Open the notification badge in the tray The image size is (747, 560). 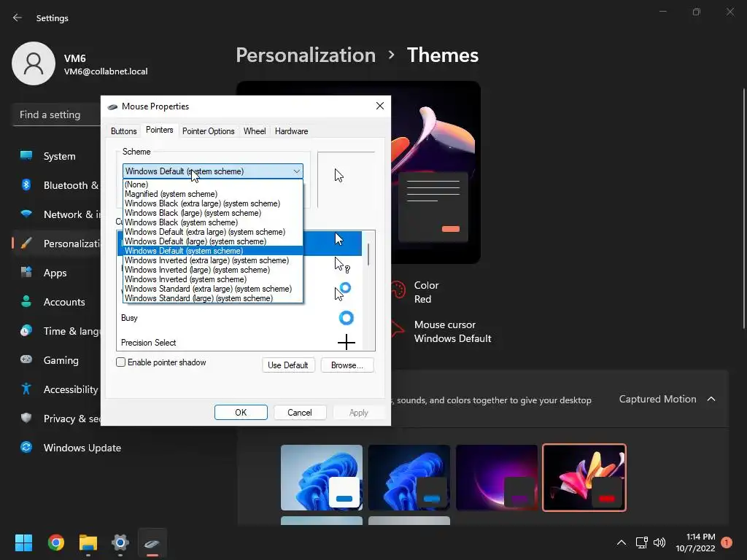(x=727, y=542)
